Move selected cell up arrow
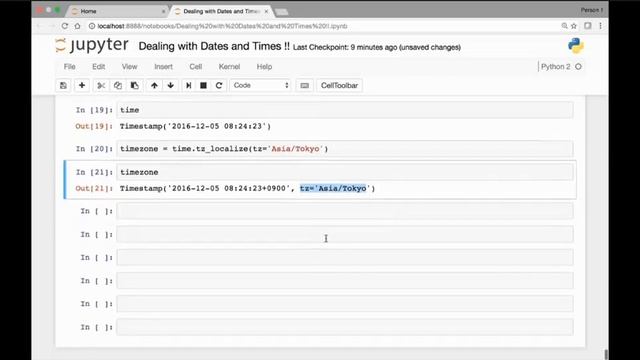640x360 pixels. point(154,85)
